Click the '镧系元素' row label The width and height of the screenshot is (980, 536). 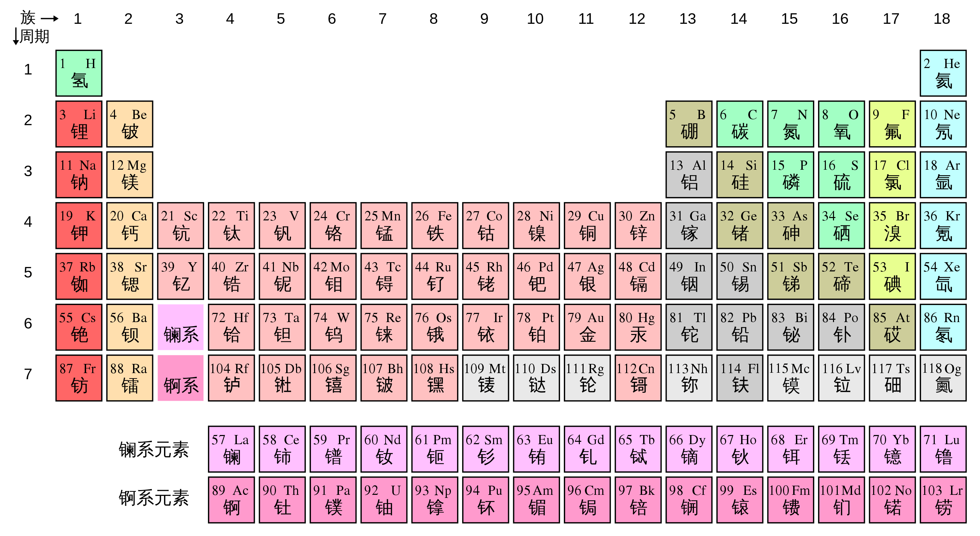point(154,450)
